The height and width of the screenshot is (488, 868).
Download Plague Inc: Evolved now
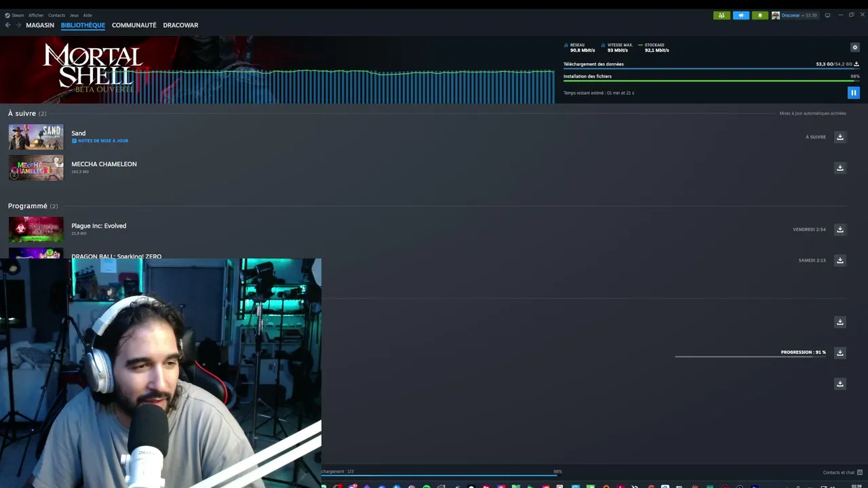840,230
